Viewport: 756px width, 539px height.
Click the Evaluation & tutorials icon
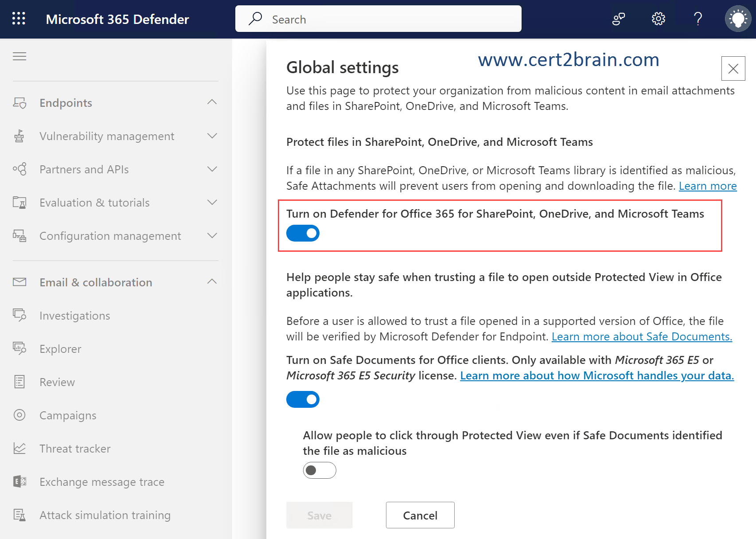pyautogui.click(x=19, y=203)
